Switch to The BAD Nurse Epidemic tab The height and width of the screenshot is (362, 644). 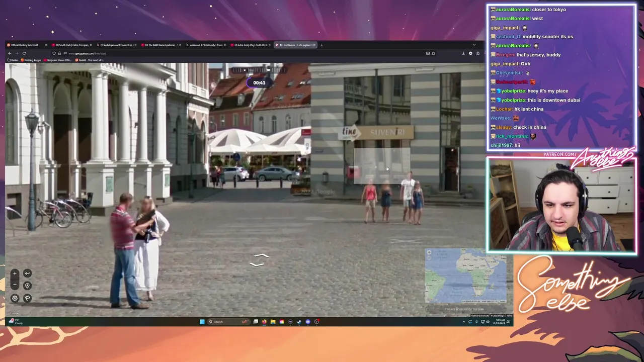point(161,45)
